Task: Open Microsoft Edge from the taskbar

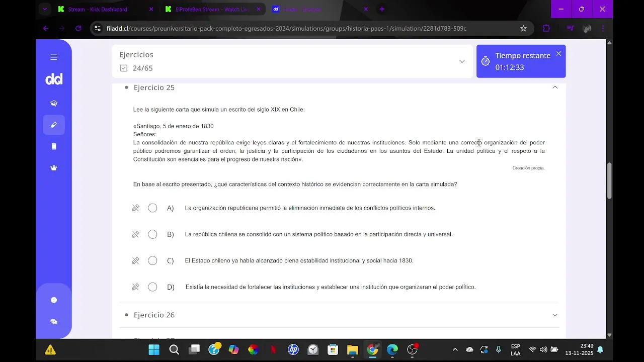Action: tap(392, 350)
